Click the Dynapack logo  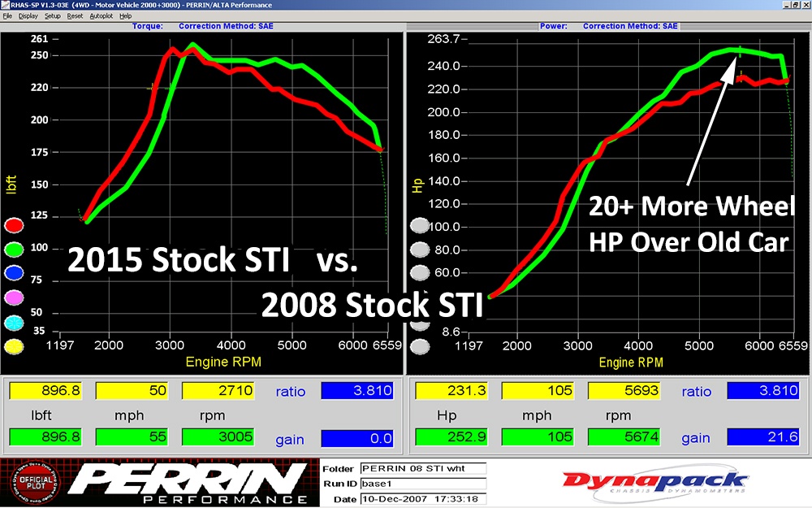tap(655, 483)
